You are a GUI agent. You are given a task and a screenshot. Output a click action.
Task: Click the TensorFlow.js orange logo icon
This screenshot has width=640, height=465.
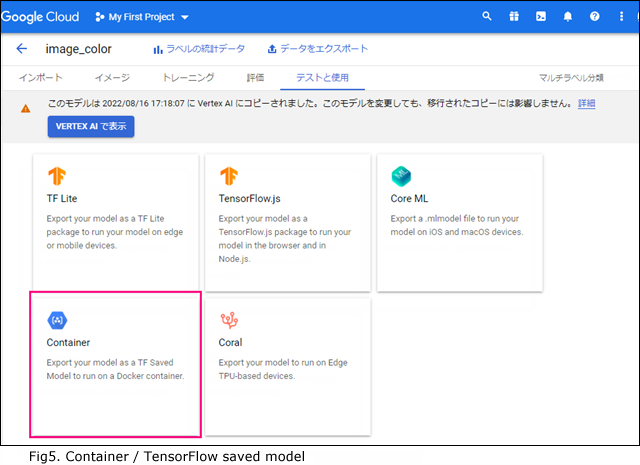tap(229, 176)
